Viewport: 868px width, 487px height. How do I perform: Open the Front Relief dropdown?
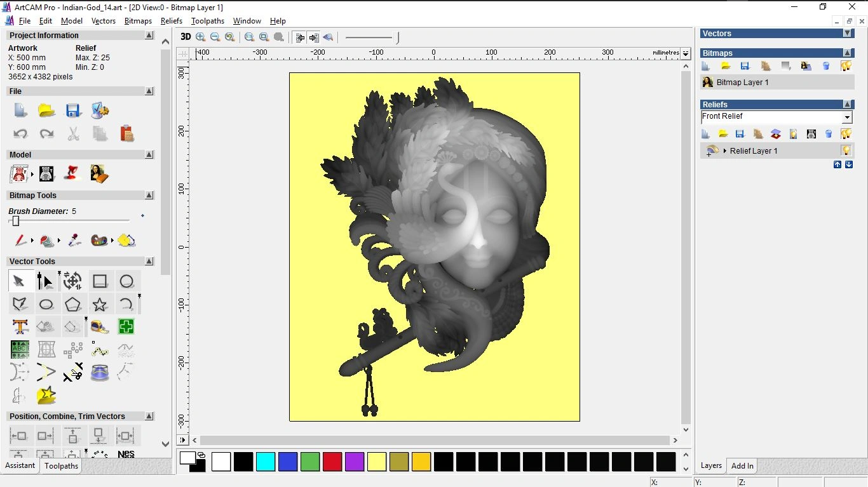coord(846,117)
